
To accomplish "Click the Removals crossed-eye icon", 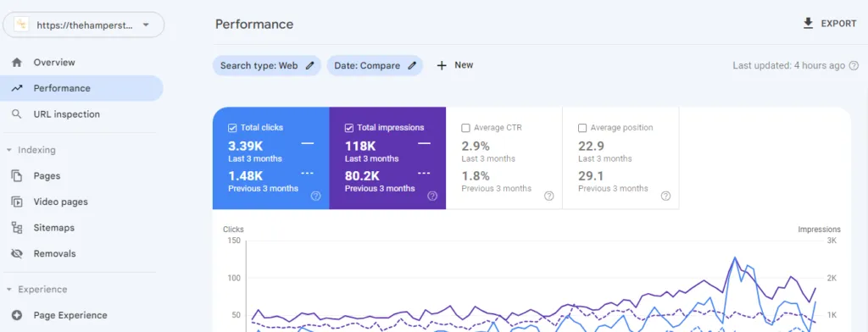I will tap(17, 254).
